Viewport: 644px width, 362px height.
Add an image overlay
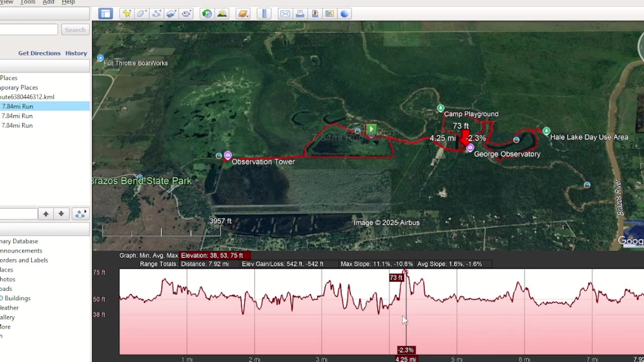tap(172, 14)
